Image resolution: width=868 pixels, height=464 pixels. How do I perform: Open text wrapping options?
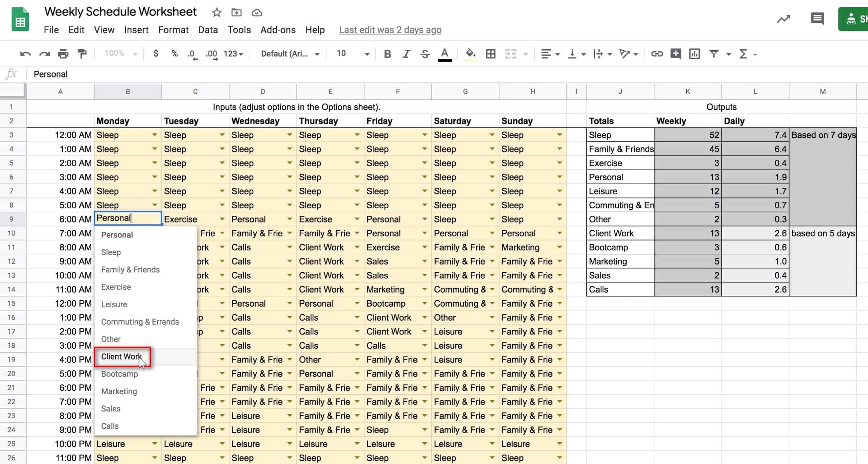(x=603, y=54)
